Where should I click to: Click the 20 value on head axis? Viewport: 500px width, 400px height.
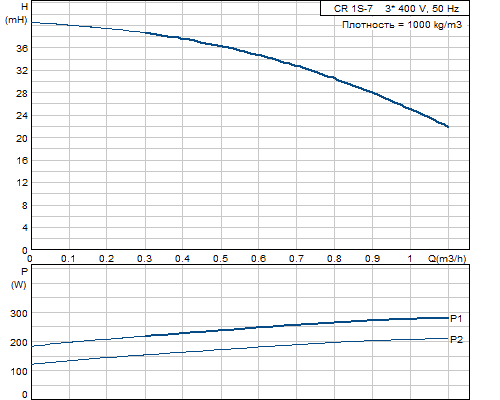(x=22, y=139)
